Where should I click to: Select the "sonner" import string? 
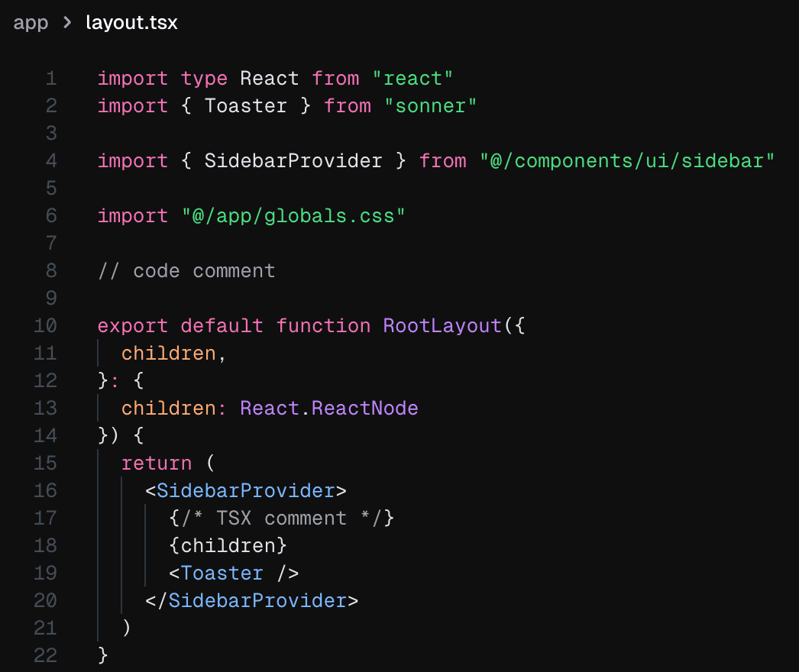click(x=430, y=105)
